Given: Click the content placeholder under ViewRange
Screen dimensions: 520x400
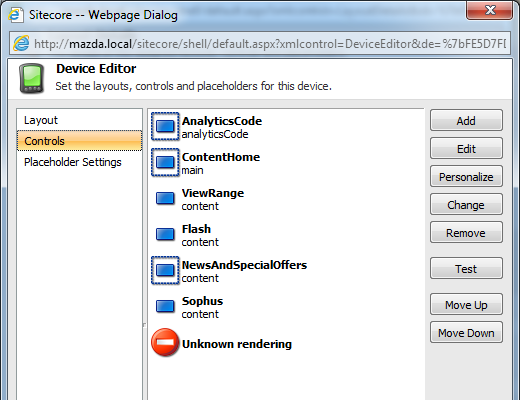Looking at the screenshot, I should (x=200, y=206).
